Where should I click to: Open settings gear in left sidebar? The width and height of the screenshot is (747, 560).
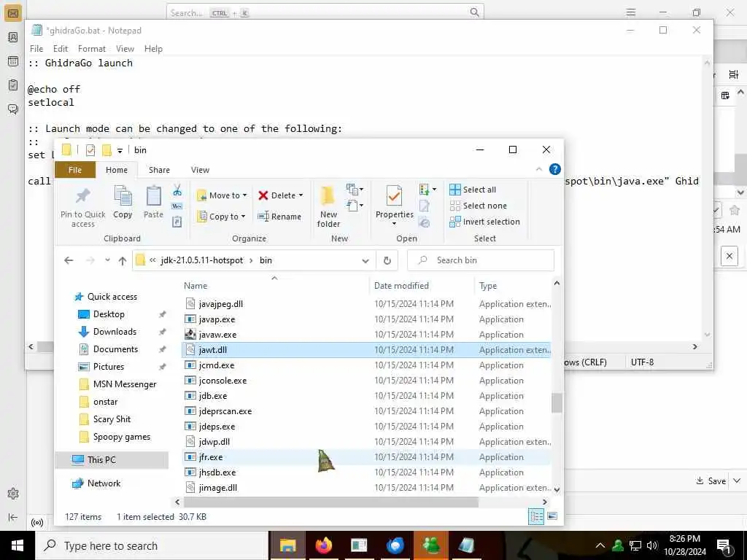click(13, 494)
